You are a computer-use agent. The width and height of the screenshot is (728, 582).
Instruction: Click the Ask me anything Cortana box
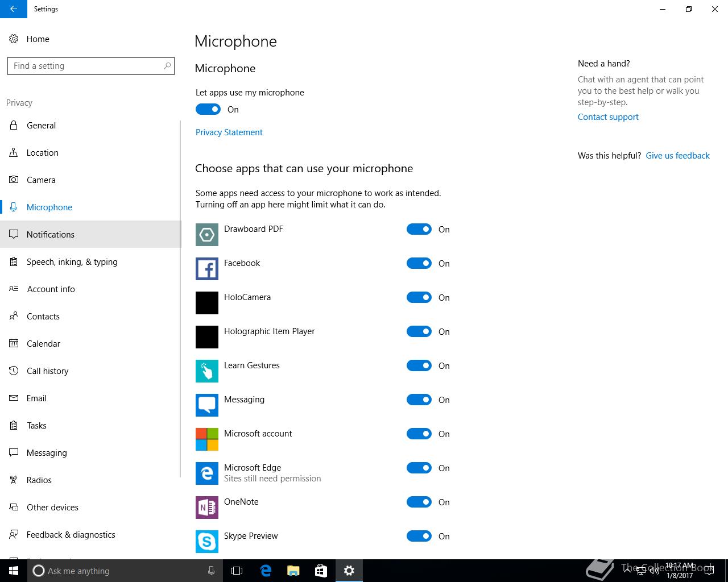click(125, 571)
